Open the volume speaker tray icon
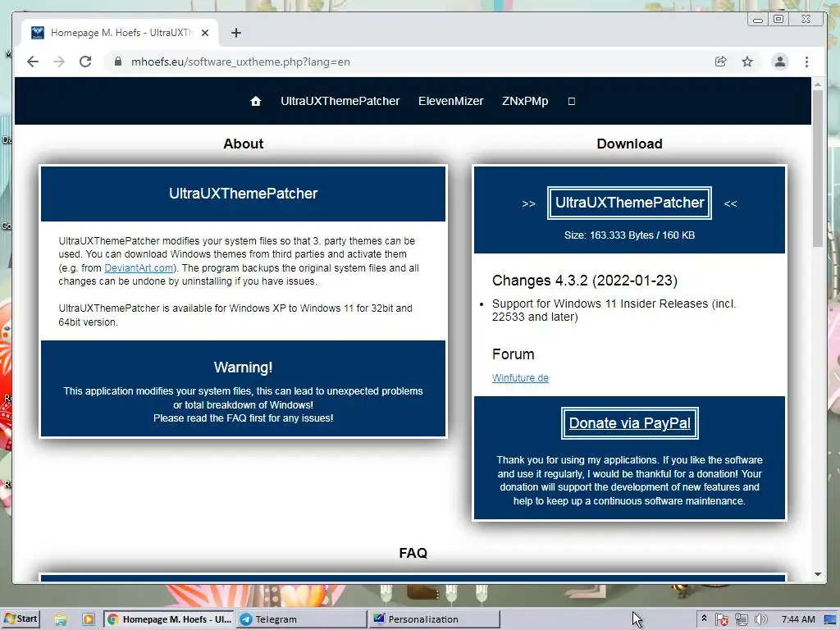 tap(760, 619)
